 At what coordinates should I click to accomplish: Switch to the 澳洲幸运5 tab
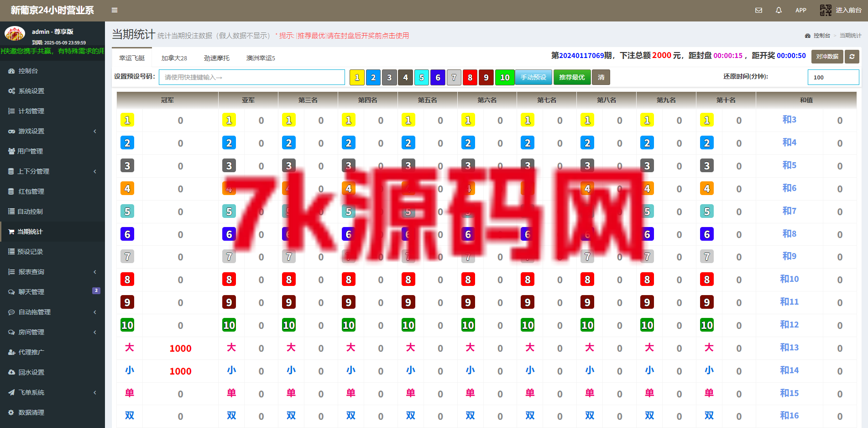(x=261, y=58)
